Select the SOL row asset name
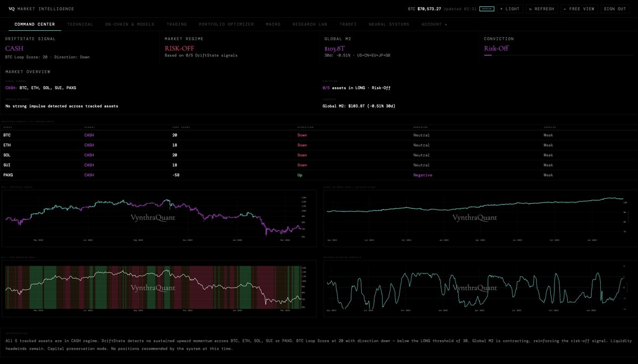 [x=7, y=155]
